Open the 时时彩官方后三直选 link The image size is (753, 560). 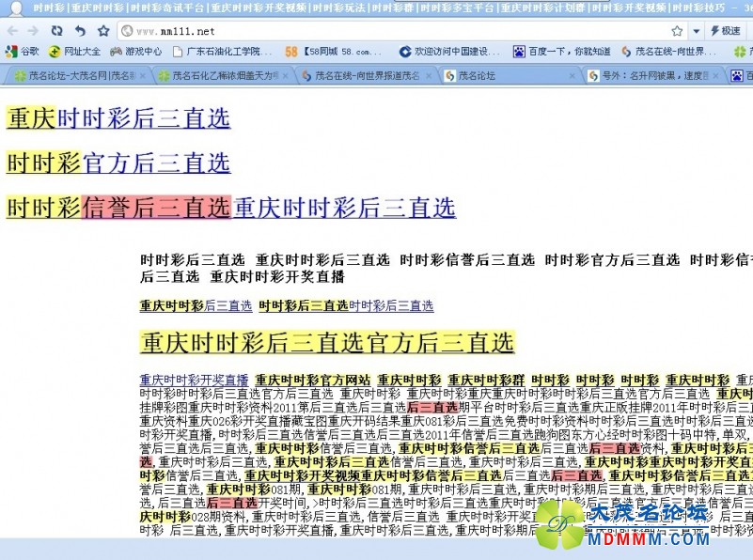(118, 163)
